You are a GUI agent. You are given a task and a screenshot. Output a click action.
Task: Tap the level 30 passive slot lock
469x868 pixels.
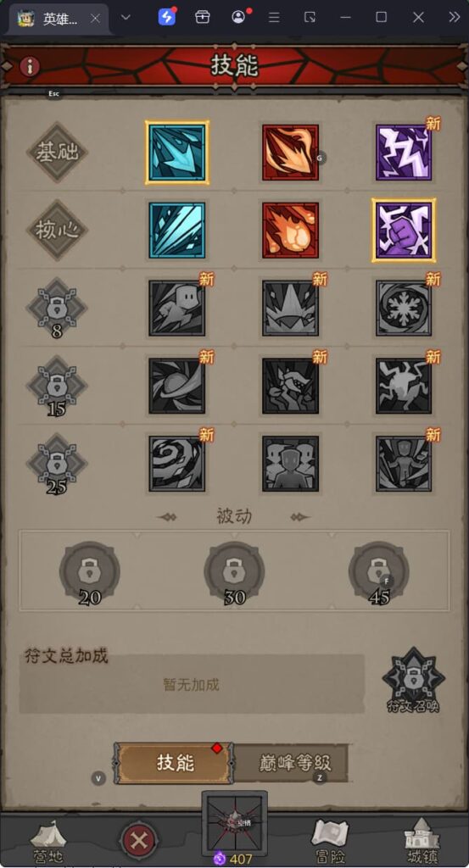pyautogui.click(x=234, y=572)
